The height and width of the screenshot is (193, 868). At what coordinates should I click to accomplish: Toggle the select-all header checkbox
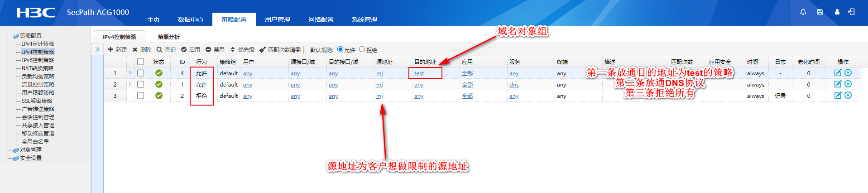[x=141, y=62]
